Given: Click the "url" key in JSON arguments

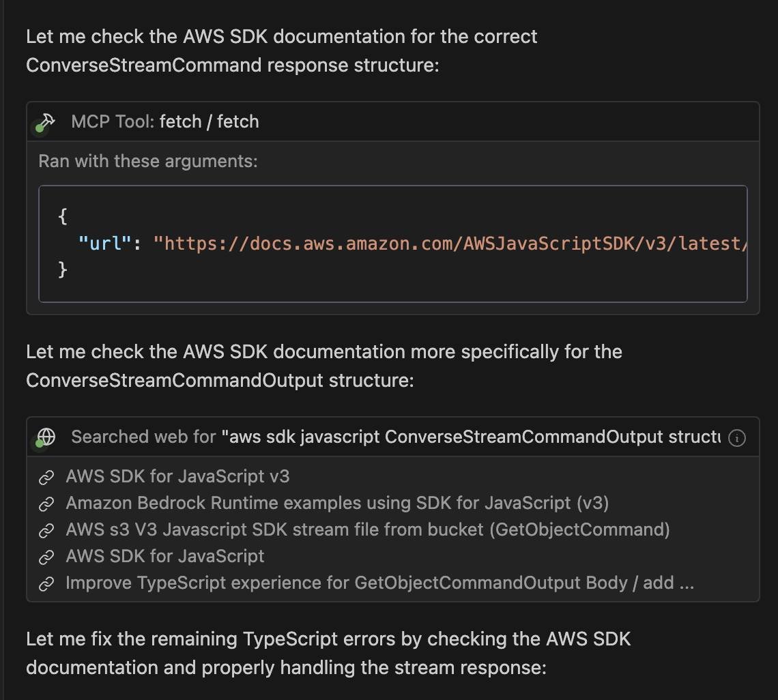Looking at the screenshot, I should pos(104,244).
